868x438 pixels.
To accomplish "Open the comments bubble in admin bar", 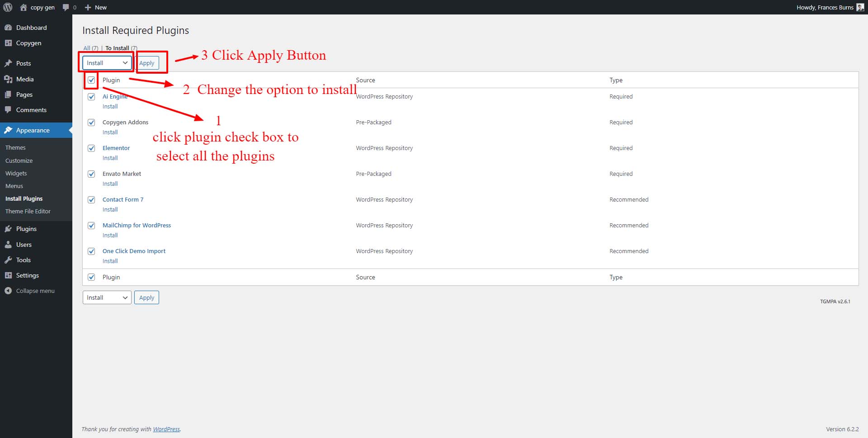I will 66,7.
